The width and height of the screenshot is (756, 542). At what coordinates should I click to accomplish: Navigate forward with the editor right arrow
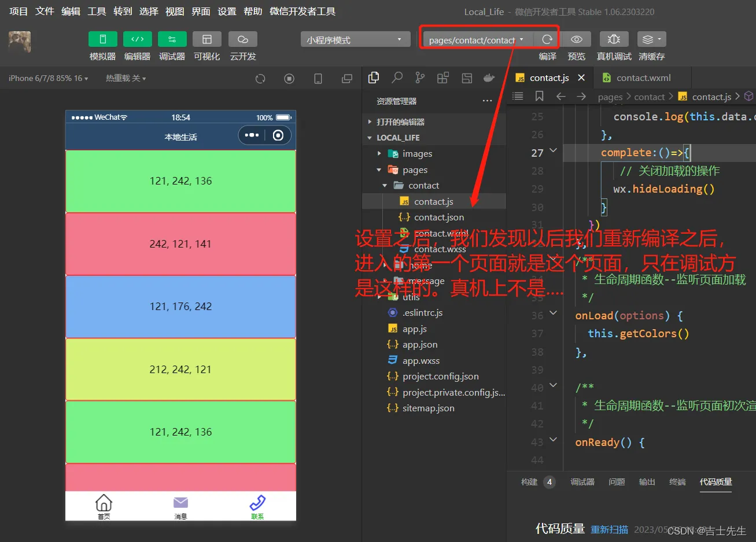pyautogui.click(x=581, y=96)
